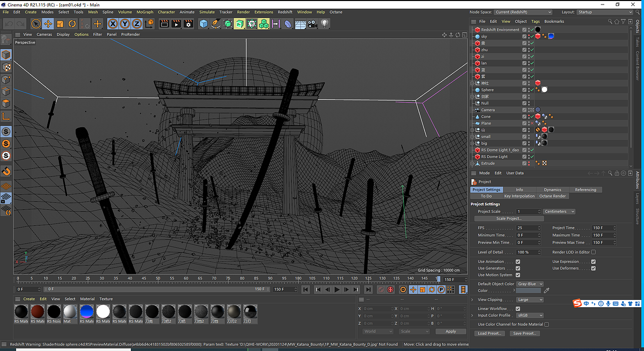Render the active view

(x=164, y=24)
